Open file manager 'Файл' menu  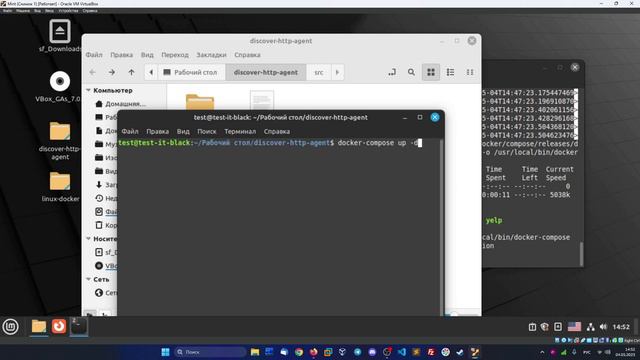94,55
